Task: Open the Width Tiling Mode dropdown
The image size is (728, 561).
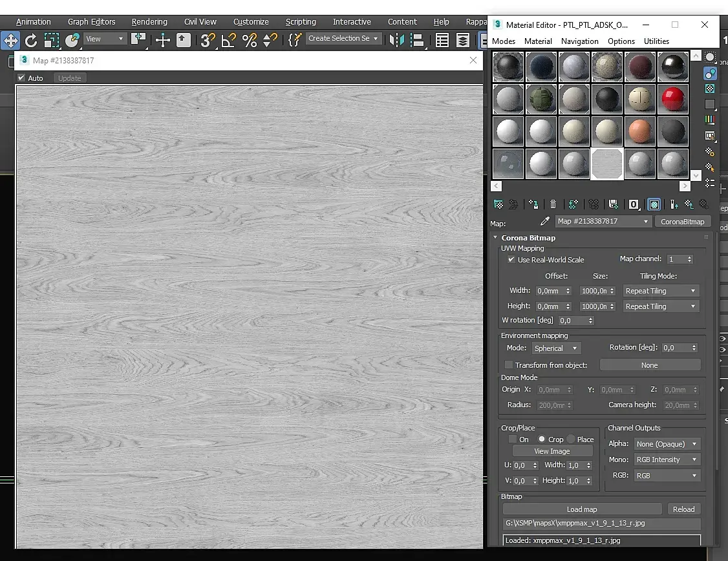Action: tap(660, 291)
